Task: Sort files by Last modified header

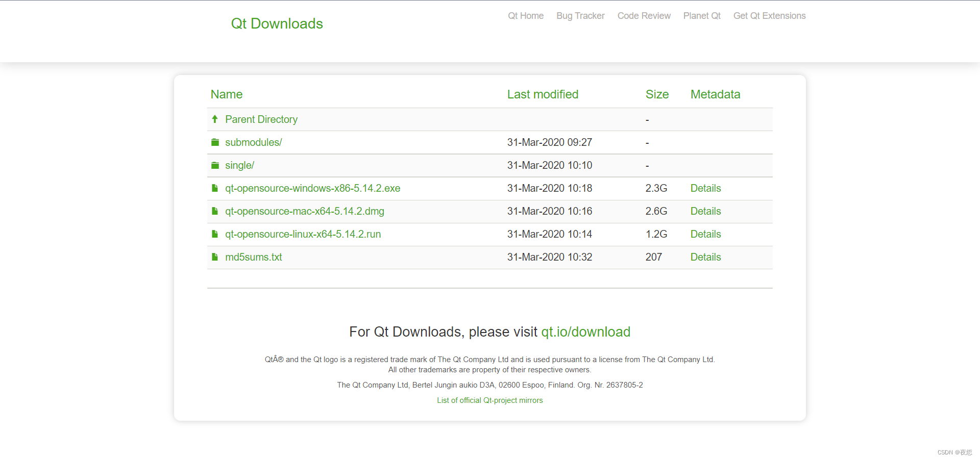Action: (543, 94)
